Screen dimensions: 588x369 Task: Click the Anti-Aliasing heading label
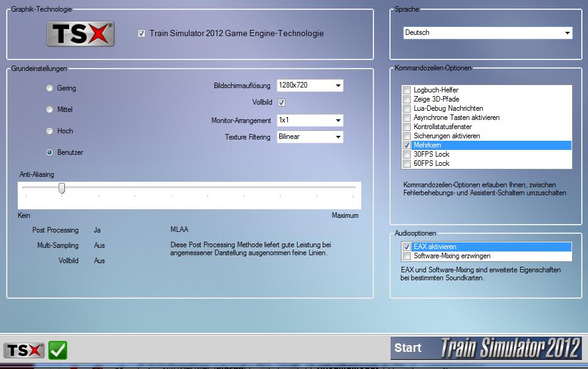[x=37, y=174]
